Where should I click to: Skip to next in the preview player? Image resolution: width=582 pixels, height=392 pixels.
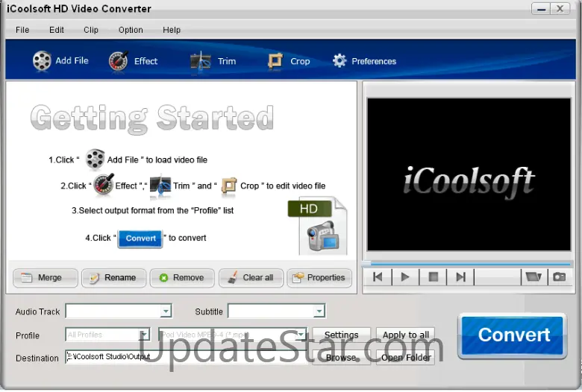460,277
